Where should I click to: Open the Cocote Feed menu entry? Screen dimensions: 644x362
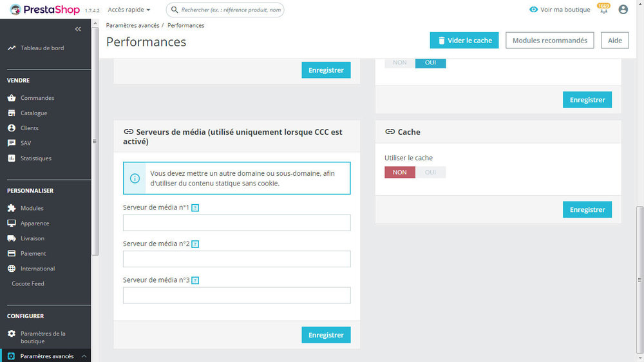point(28,283)
